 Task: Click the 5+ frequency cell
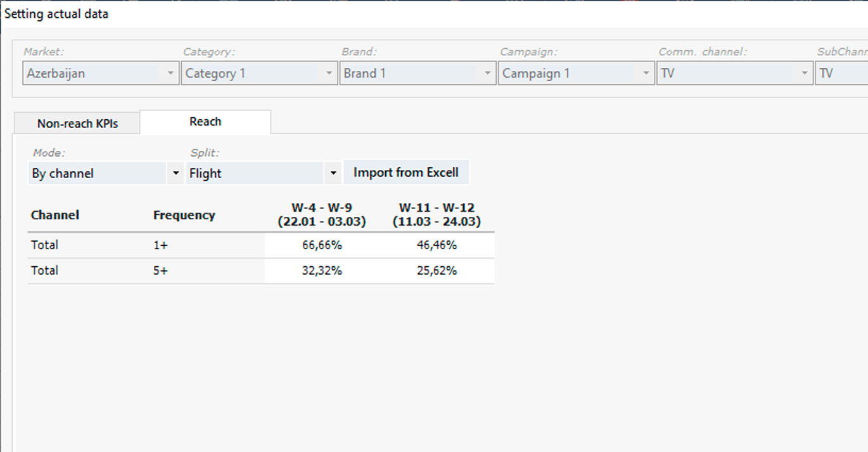pyautogui.click(x=160, y=271)
